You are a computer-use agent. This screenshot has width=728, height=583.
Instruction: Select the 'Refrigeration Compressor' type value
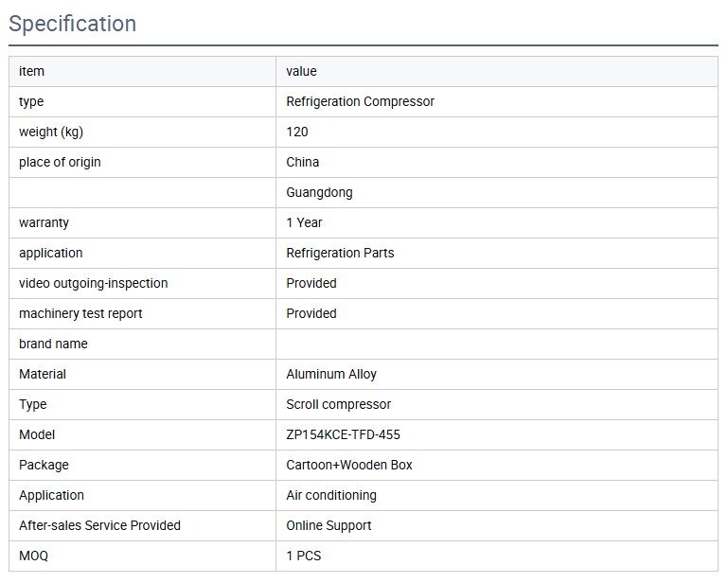pyautogui.click(x=360, y=101)
